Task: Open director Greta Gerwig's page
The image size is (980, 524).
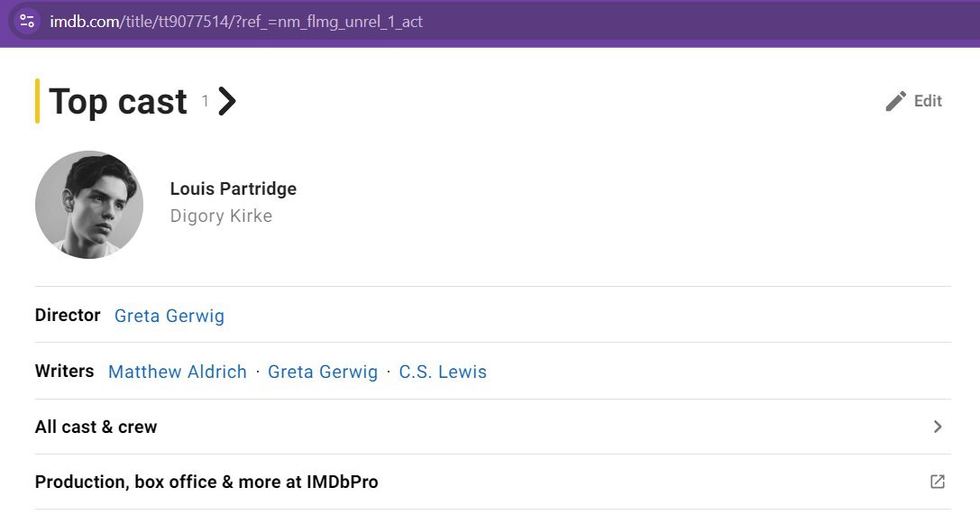Action: [x=169, y=316]
